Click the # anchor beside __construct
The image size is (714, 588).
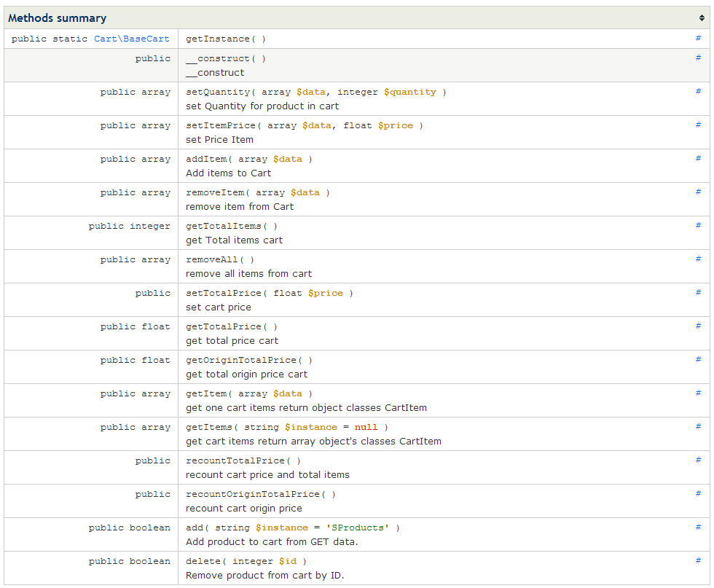698,58
